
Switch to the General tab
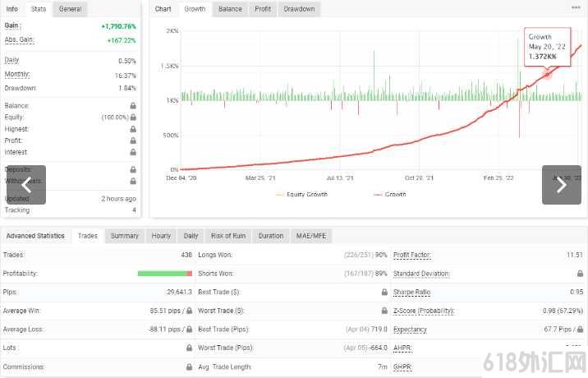70,9
